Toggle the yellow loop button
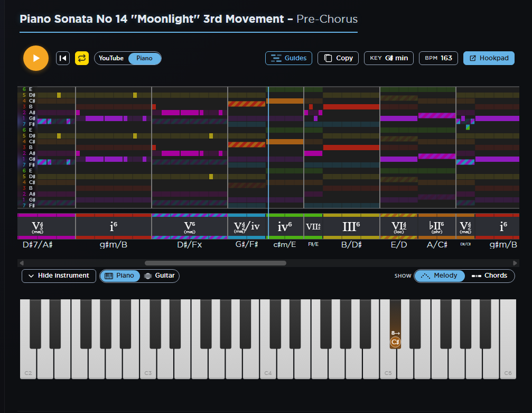 coord(82,58)
